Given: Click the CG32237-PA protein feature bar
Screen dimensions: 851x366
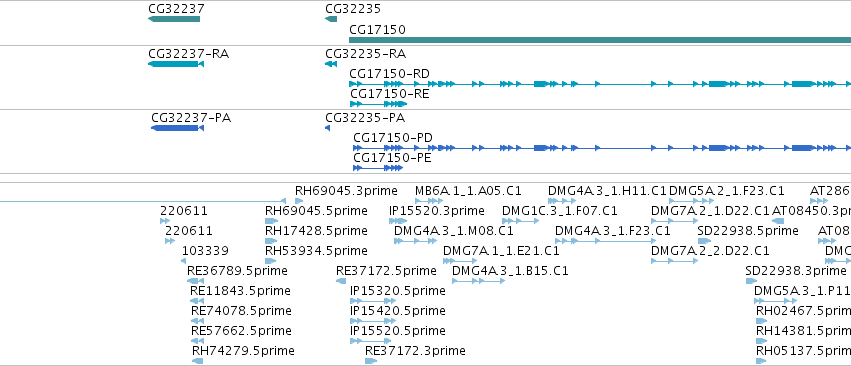Looking at the screenshot, I should pyautogui.click(x=177, y=128).
